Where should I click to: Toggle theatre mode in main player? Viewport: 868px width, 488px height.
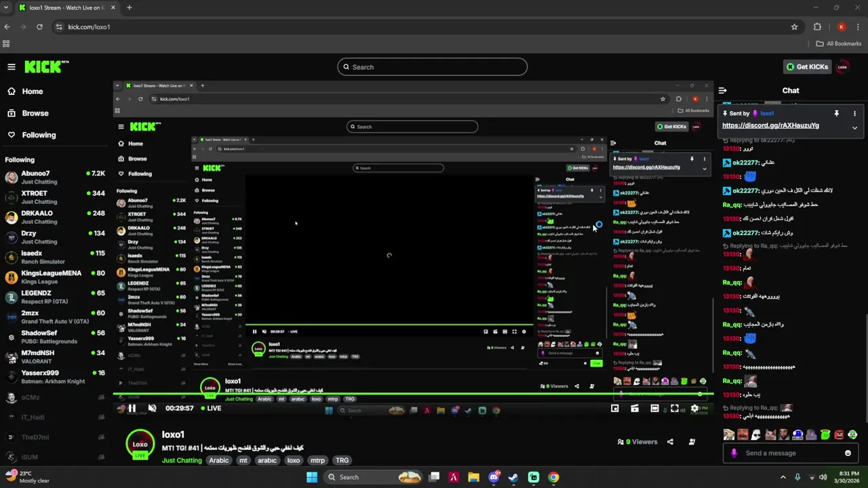pyautogui.click(x=654, y=408)
